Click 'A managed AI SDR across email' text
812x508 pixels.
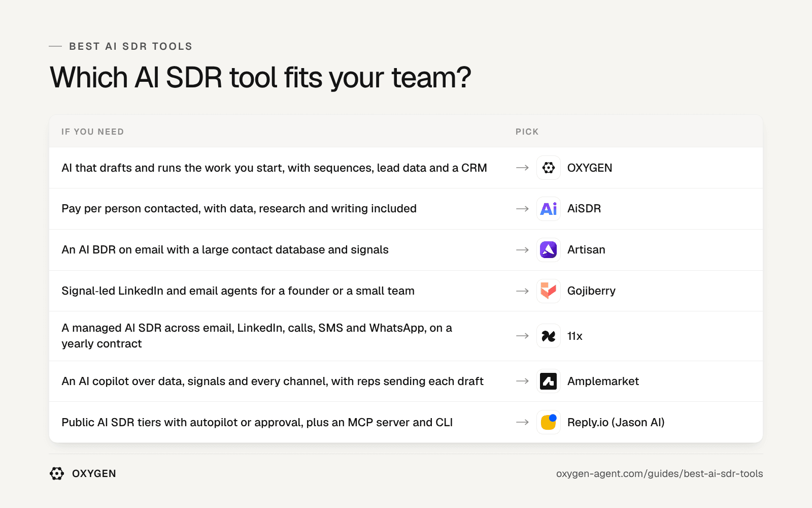(x=257, y=336)
